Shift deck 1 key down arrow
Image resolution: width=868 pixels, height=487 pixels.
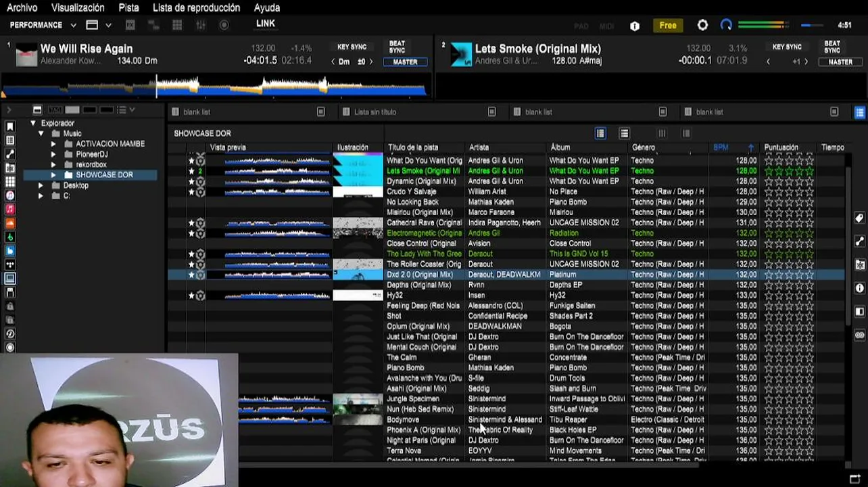click(x=333, y=62)
